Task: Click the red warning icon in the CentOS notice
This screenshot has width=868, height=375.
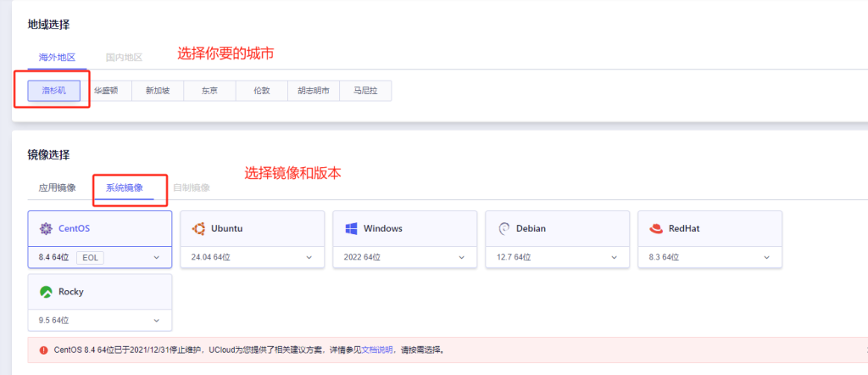Action: 43,350
